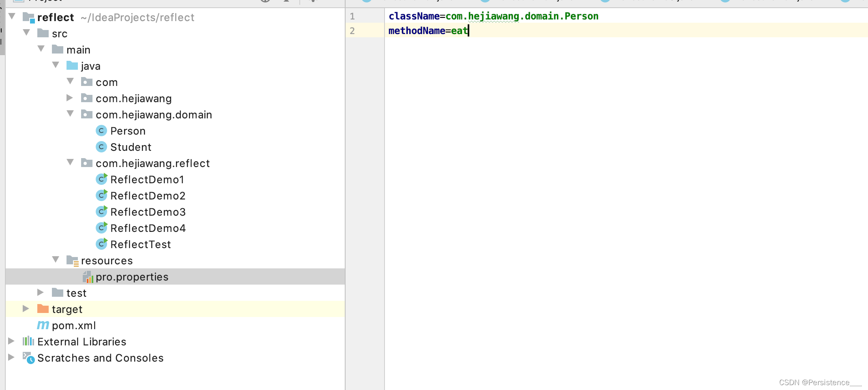This screenshot has width=868, height=390.
Task: Click the test folder icon
Action: [58, 292]
